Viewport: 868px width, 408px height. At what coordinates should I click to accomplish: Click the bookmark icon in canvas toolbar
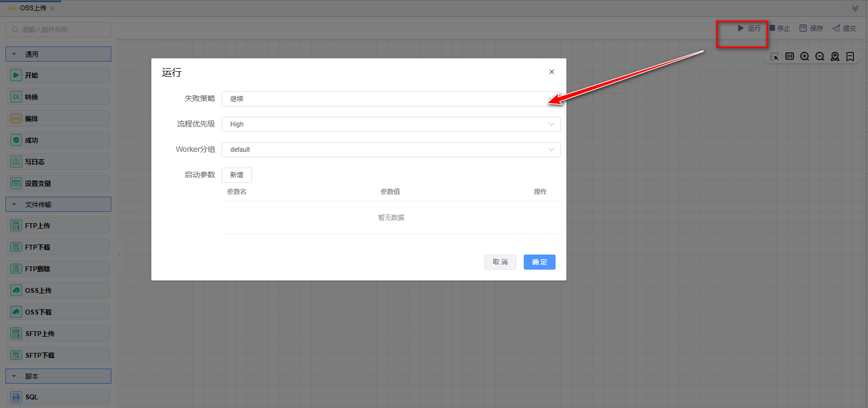tap(850, 57)
